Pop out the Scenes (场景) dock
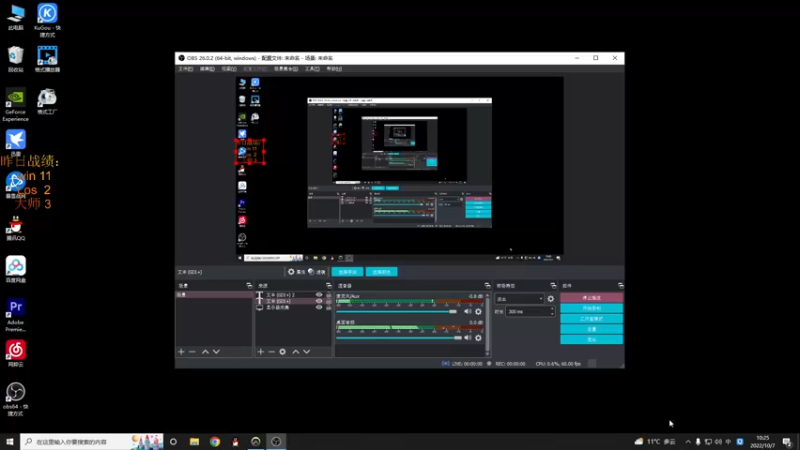The height and width of the screenshot is (450, 800). (x=249, y=286)
